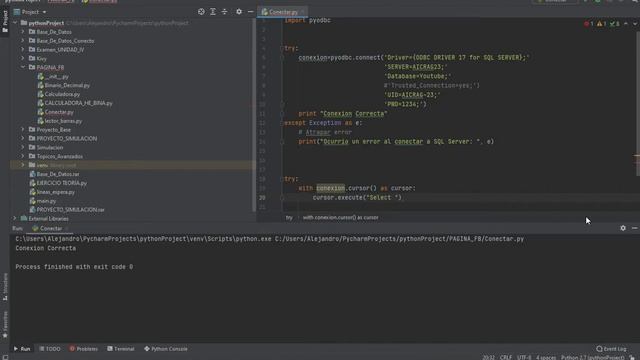Click the Select Opened File locate icon

(x=201, y=12)
